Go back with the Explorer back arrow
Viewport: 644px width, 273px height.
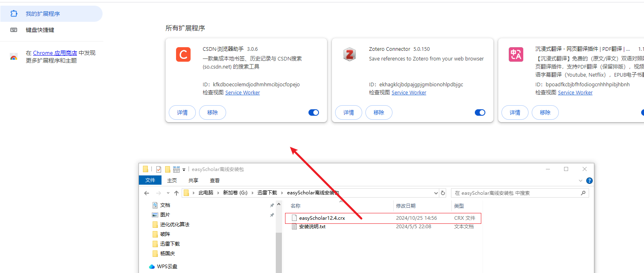coord(147,193)
